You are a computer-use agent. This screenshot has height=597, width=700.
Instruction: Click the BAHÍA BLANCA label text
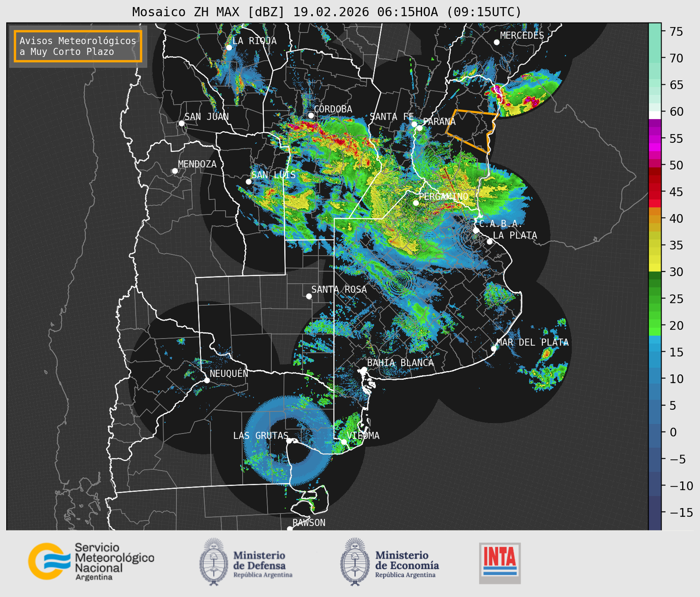[400, 362]
